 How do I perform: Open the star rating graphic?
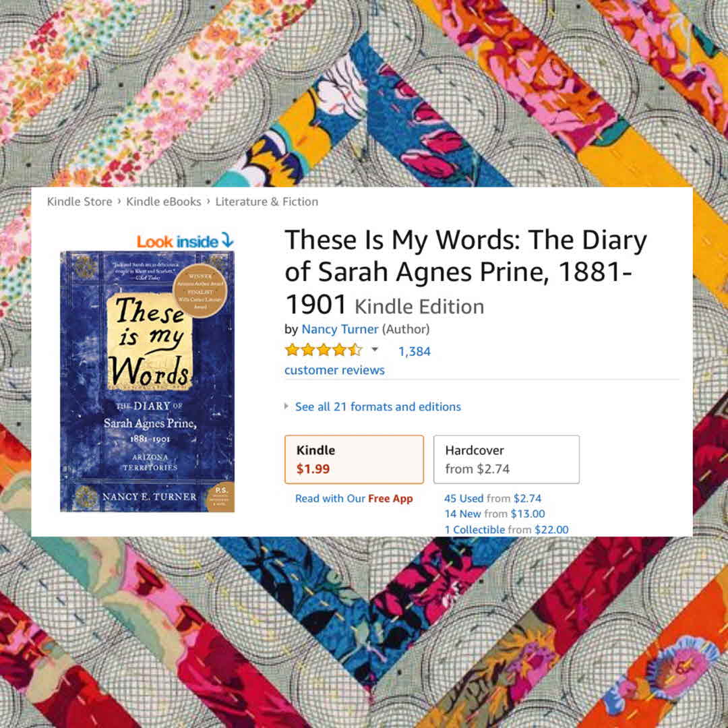point(324,350)
